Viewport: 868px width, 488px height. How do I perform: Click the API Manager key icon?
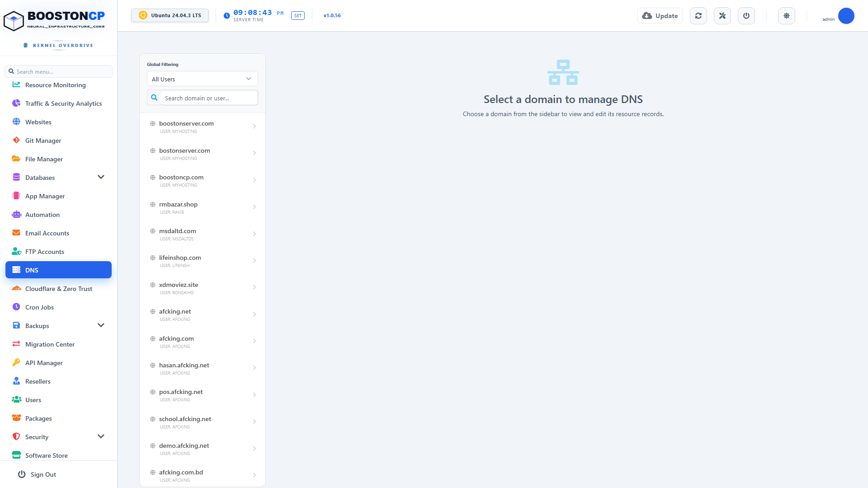(x=16, y=363)
